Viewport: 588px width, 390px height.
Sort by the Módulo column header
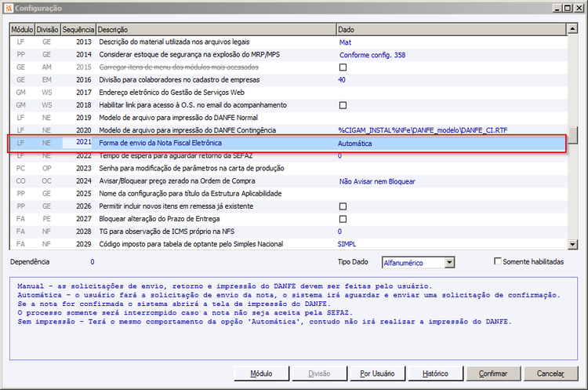pos(22,30)
